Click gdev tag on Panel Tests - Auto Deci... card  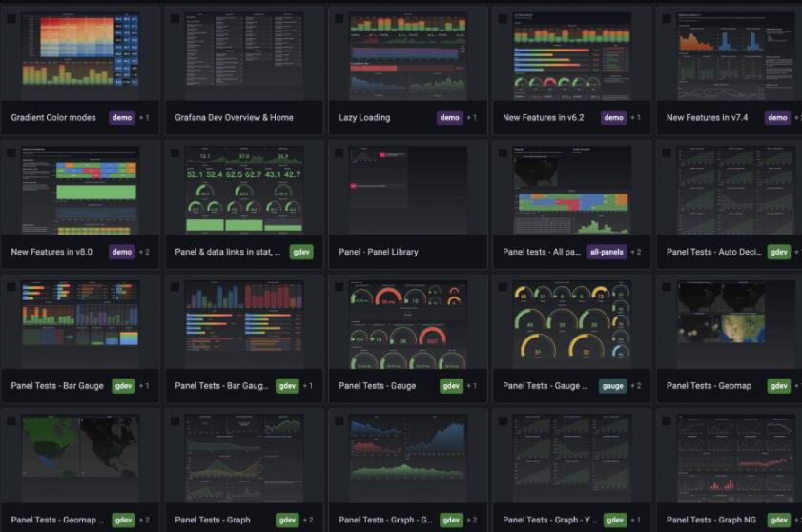pyautogui.click(x=779, y=252)
